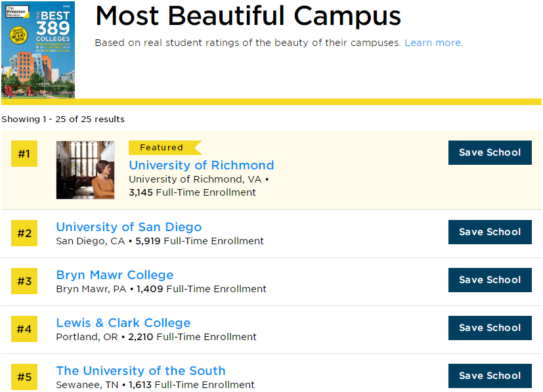Screen dimensions: 543x392
Task: Save The University of the South
Action: coord(489,376)
